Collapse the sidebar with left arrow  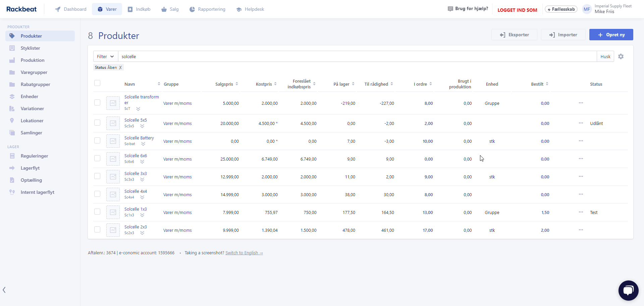[4, 290]
